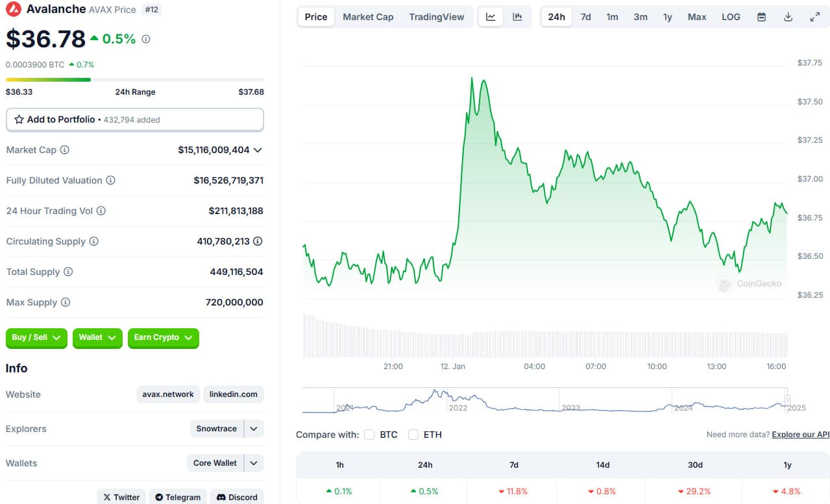Select the Max timeframe

[697, 17]
